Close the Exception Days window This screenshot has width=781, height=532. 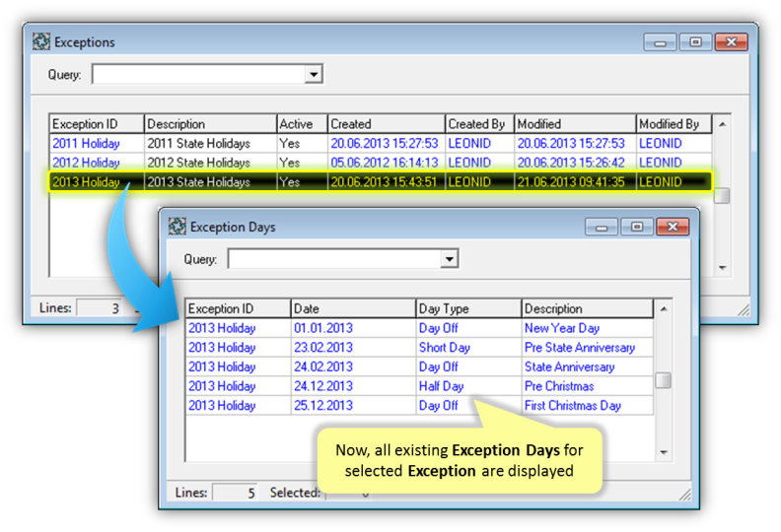[673, 227]
